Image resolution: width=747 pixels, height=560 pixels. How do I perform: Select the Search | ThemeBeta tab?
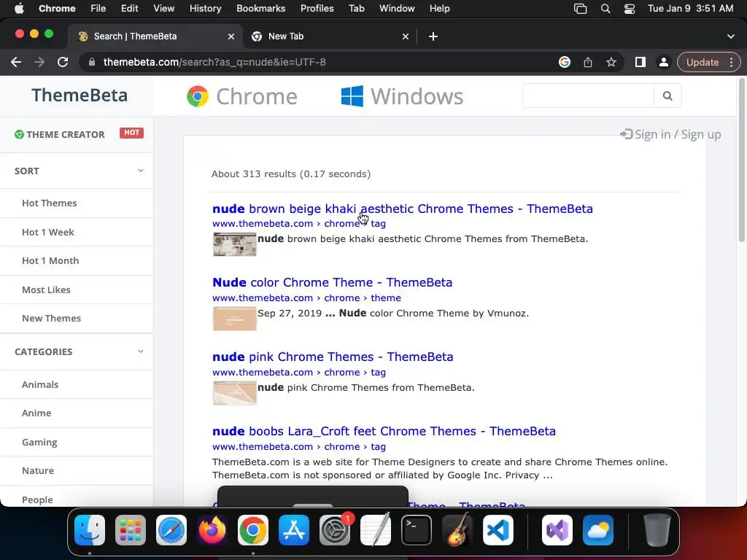pyautogui.click(x=155, y=36)
